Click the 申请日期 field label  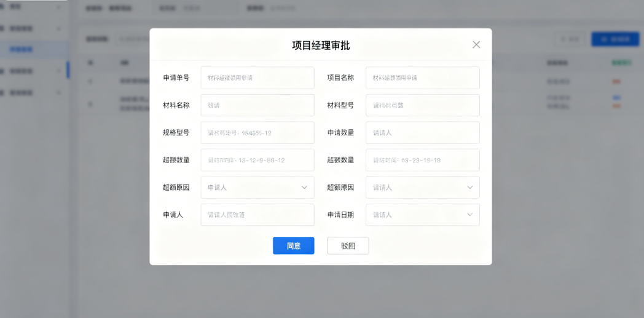tap(340, 215)
